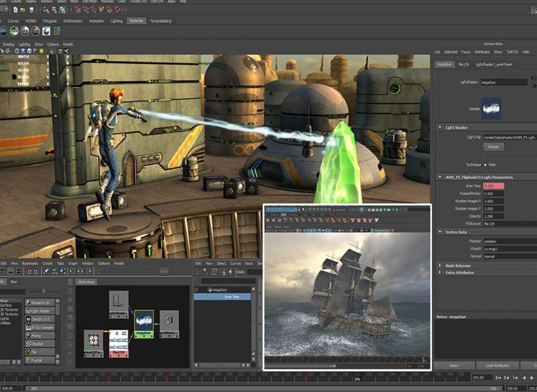Collapse the CgFX Shader section
The width and height of the screenshot is (537, 392).
[x=440, y=128]
